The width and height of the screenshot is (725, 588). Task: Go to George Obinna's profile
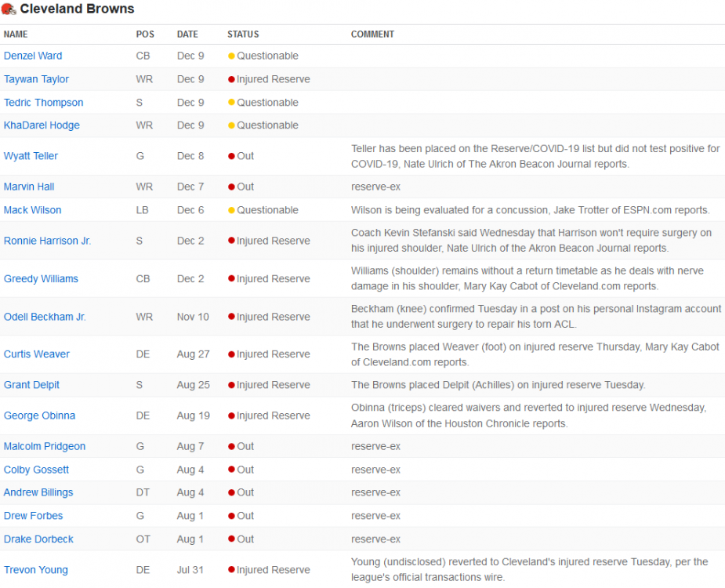39,416
